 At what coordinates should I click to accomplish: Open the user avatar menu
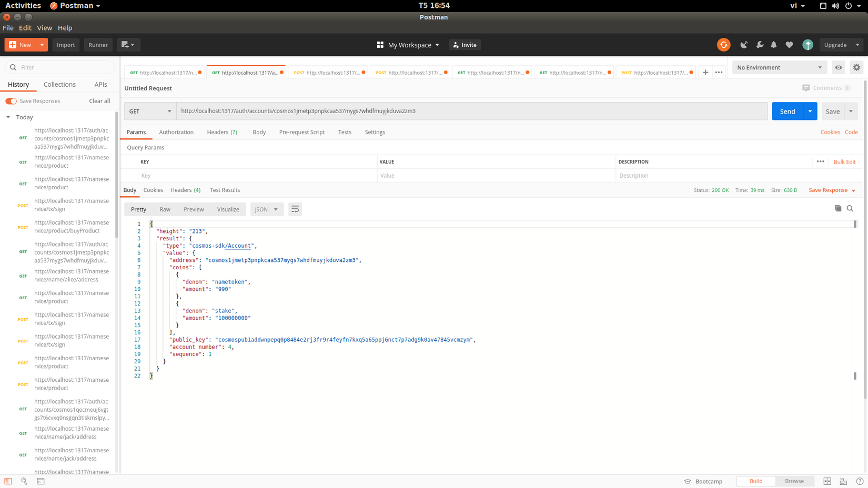click(808, 45)
